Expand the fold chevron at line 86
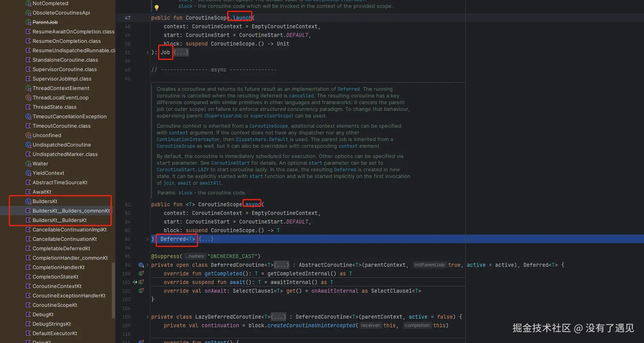 pos(148,239)
